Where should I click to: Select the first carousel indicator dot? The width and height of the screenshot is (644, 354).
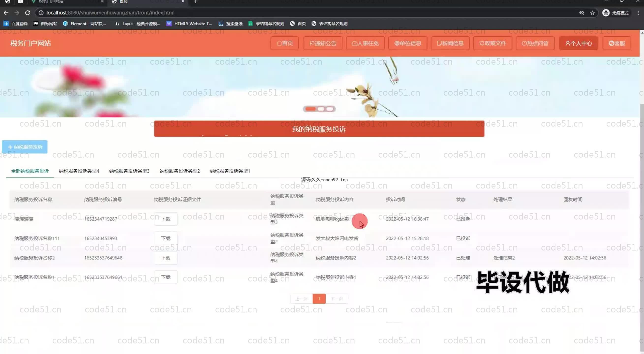(310, 109)
